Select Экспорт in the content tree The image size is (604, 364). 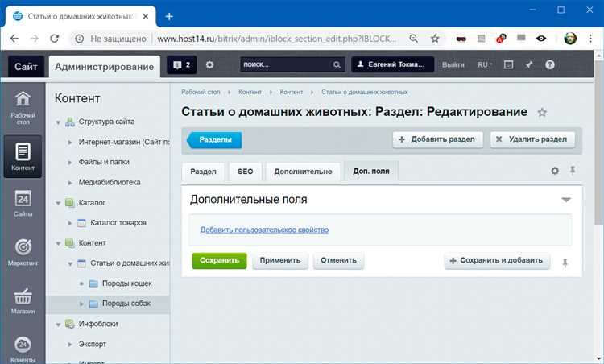(92, 345)
